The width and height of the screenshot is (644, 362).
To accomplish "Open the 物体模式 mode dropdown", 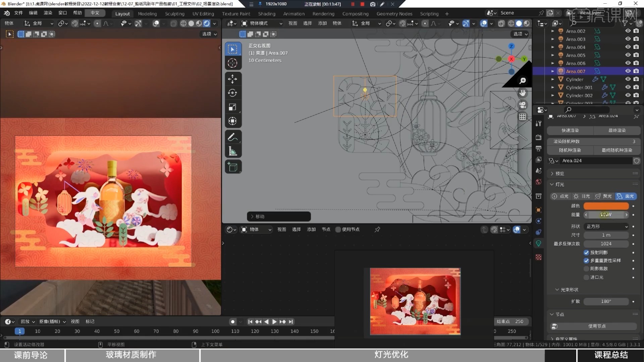I will tap(262, 23).
